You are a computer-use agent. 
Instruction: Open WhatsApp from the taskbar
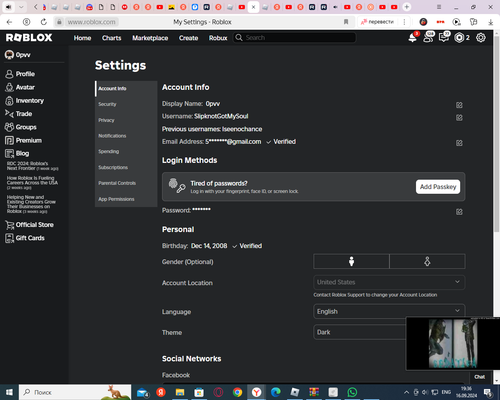[x=352, y=392]
